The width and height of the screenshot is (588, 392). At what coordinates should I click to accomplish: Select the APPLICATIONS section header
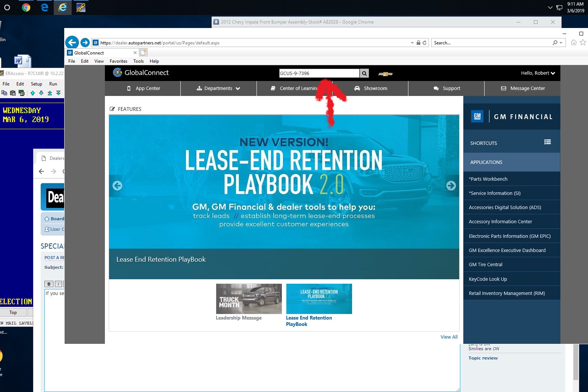click(512, 162)
